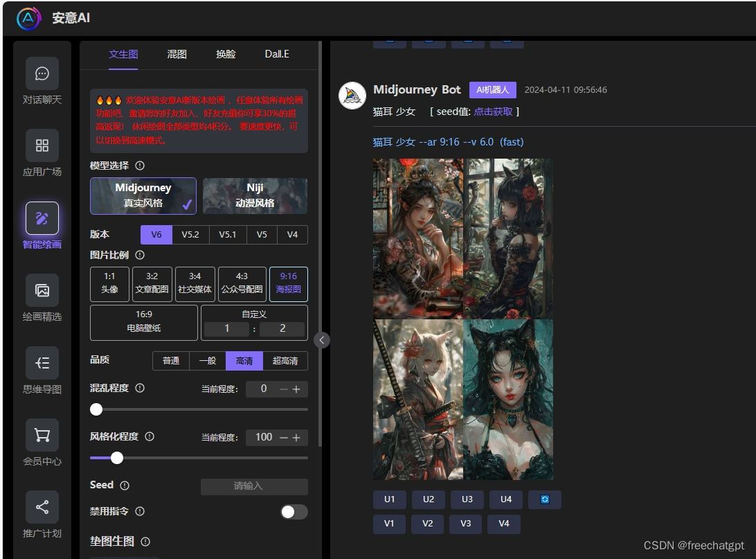
Task: Create variations with V2 button
Action: pos(428,524)
